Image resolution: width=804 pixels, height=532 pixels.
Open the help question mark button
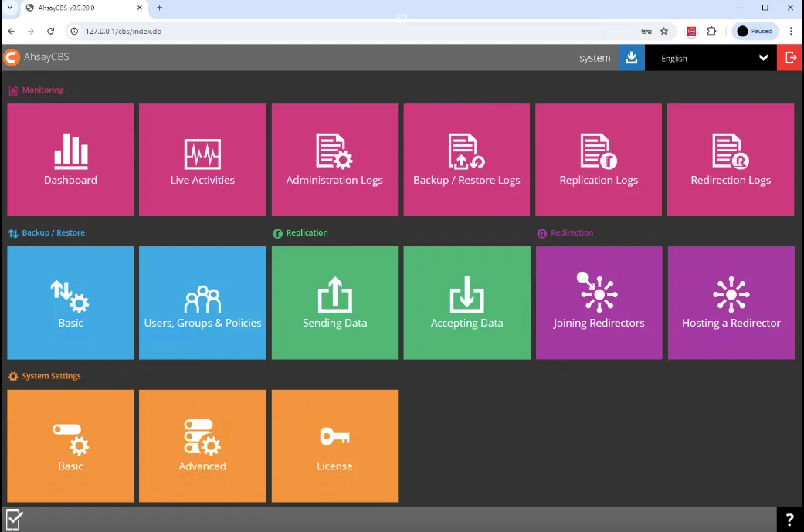pyautogui.click(x=789, y=519)
